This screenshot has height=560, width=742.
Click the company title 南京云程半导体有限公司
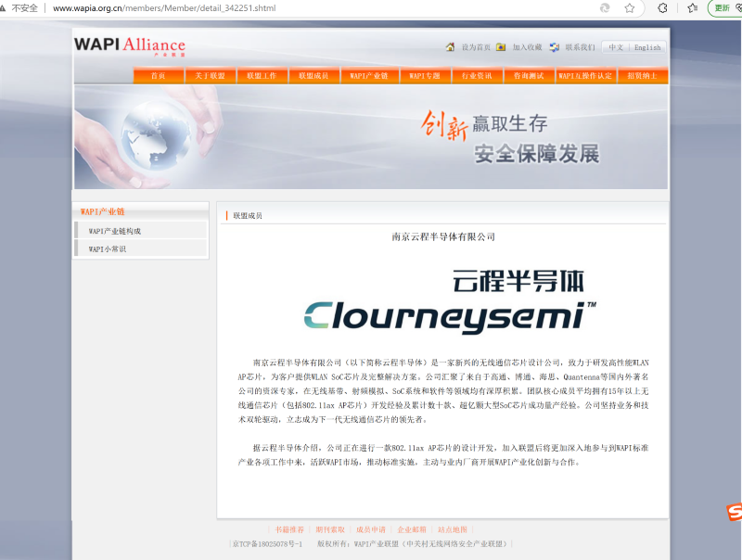[x=443, y=237]
